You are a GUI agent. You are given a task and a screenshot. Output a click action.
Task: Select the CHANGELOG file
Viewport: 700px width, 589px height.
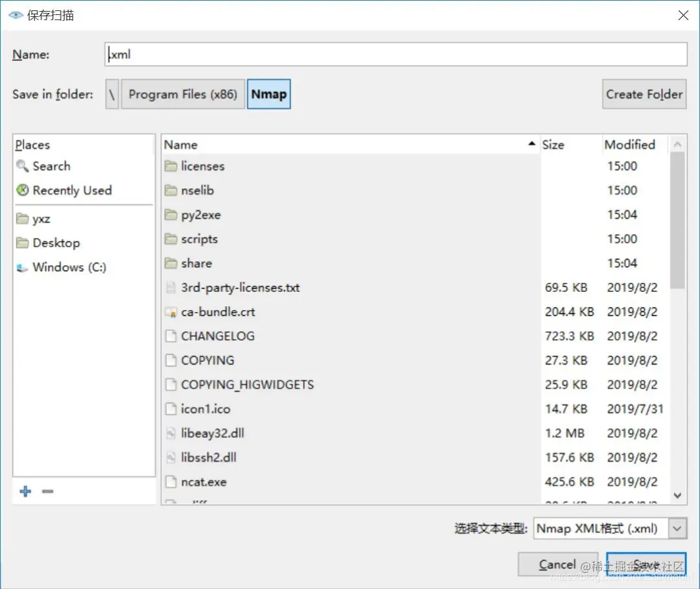(x=415, y=336)
